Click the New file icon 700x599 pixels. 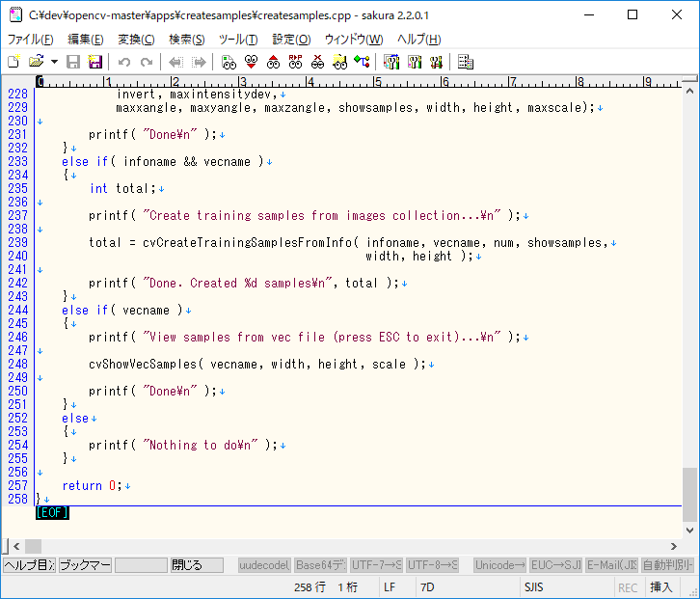[x=13, y=62]
